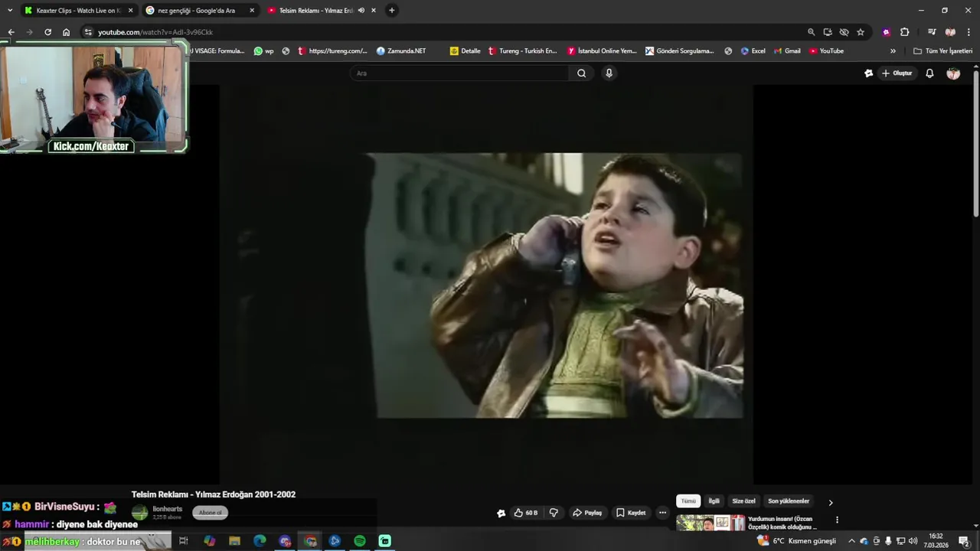Show more filter chips with the right arrow
The height and width of the screenshot is (551, 980).
[831, 503]
